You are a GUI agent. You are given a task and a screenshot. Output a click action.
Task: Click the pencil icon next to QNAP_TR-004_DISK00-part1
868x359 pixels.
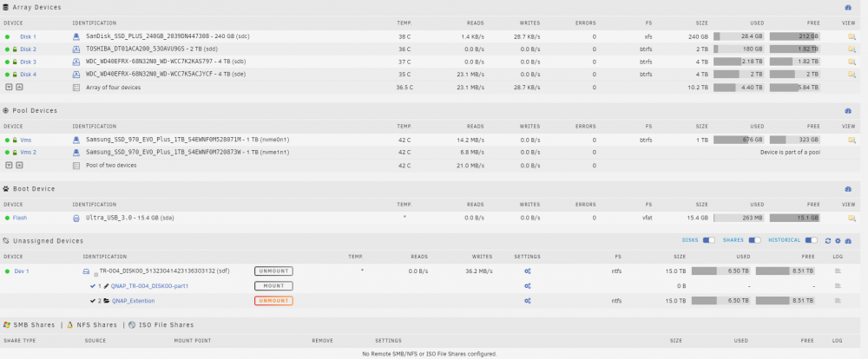click(106, 286)
